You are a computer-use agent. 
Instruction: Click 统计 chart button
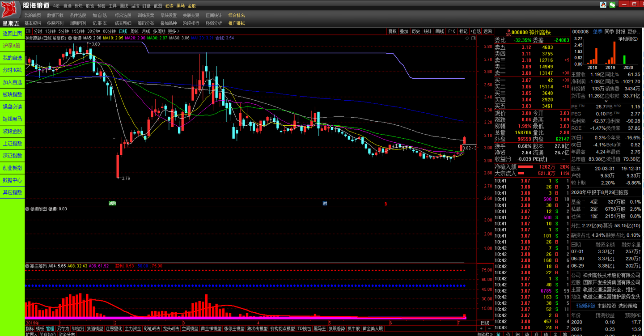tap(428, 31)
